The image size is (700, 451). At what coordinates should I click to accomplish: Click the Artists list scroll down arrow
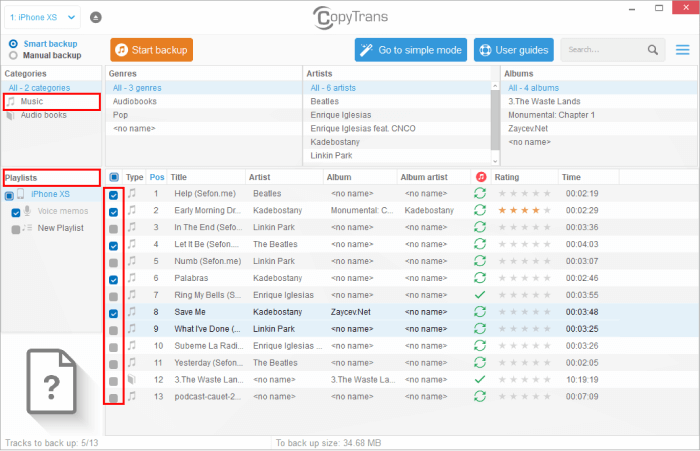coord(495,161)
